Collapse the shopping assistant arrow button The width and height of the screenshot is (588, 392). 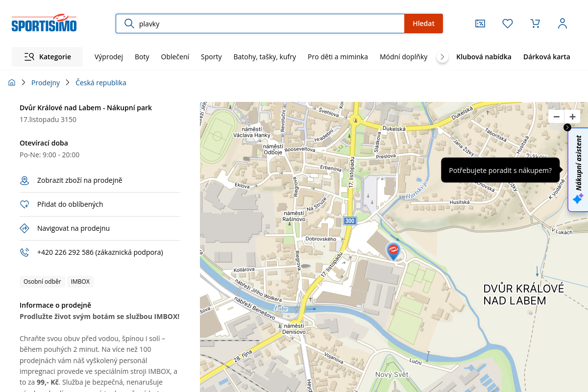[567, 127]
